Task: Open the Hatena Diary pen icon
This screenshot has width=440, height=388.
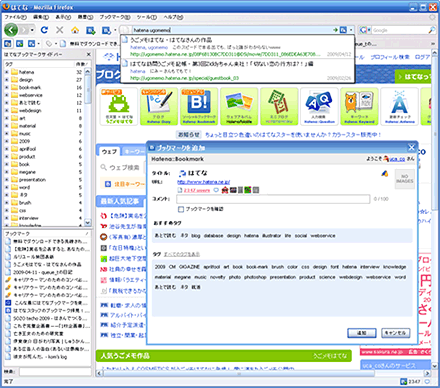Action: pyautogui.click(x=159, y=106)
